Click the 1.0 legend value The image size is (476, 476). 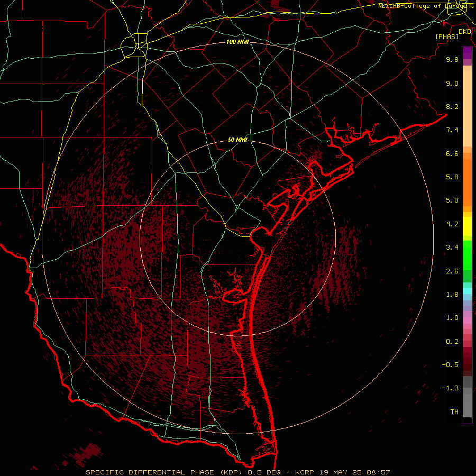click(x=452, y=318)
